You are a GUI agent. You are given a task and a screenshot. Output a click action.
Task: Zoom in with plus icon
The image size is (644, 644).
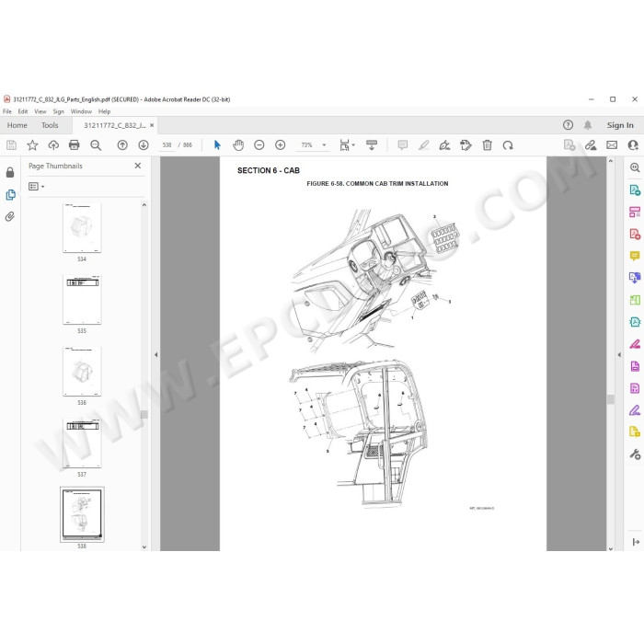[x=280, y=145]
